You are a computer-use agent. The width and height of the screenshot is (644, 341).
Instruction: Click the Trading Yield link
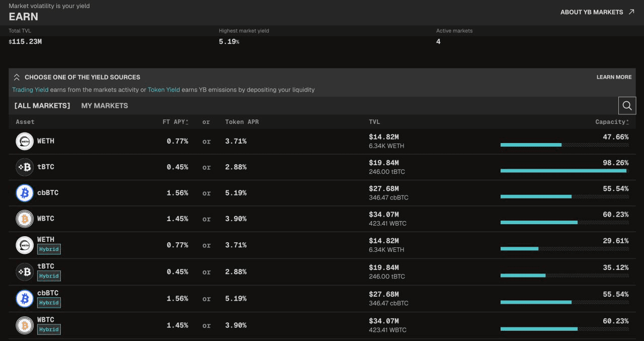tap(30, 90)
